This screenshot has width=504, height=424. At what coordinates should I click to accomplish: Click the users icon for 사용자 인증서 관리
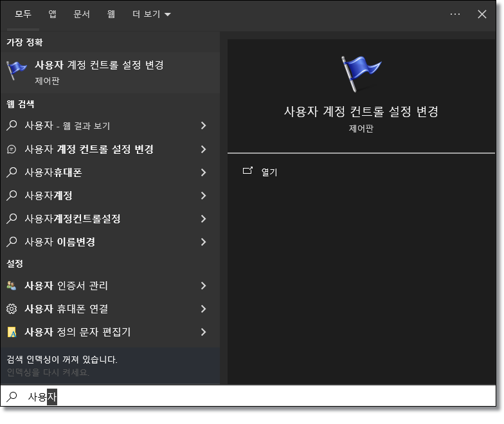(x=12, y=286)
